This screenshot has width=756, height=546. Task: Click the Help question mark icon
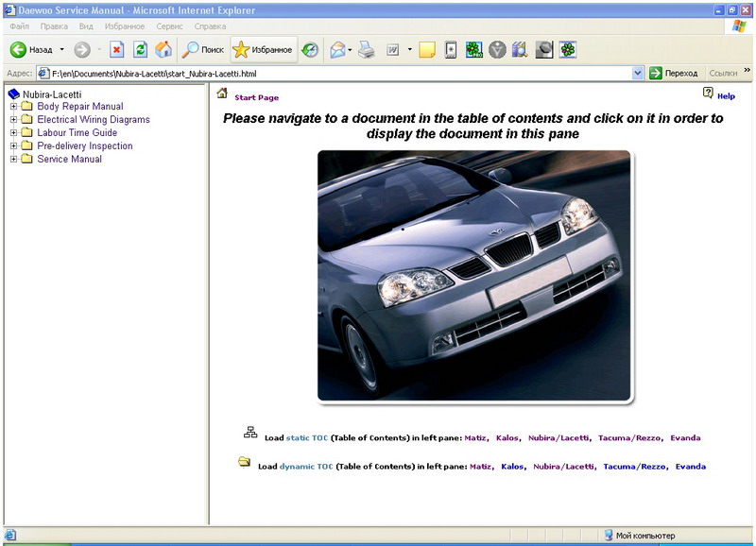click(708, 93)
